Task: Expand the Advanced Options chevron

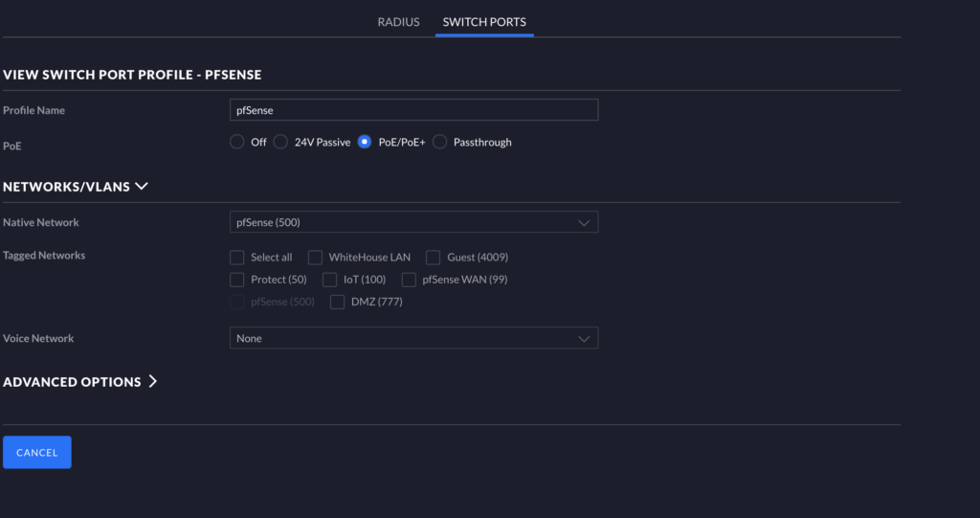Action: pos(151,382)
